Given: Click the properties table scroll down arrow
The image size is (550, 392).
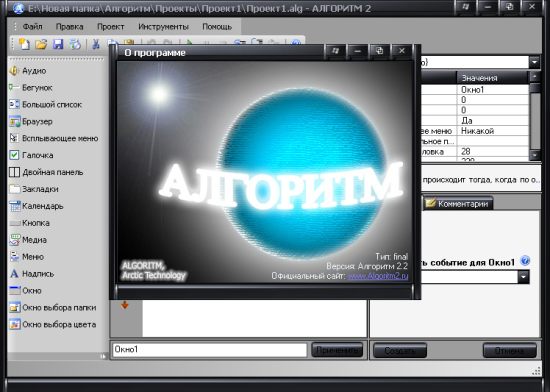Looking at the screenshot, I should click(535, 155).
